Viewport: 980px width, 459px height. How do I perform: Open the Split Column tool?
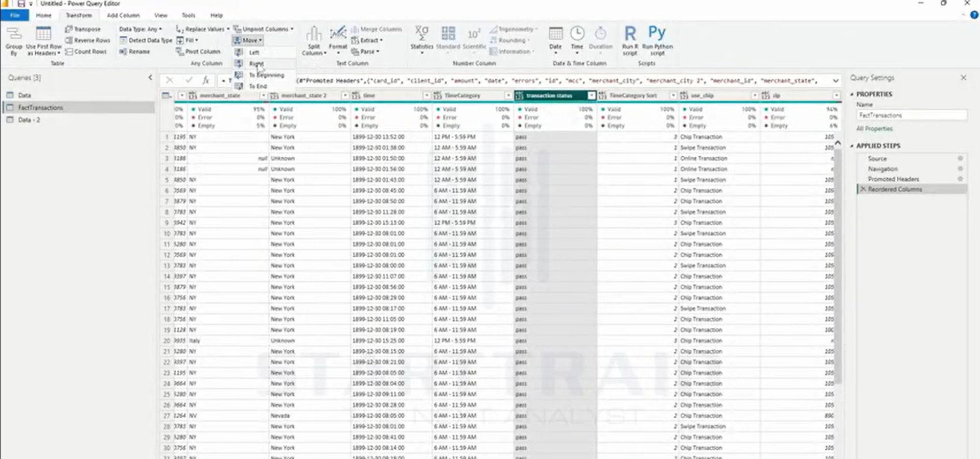(314, 41)
